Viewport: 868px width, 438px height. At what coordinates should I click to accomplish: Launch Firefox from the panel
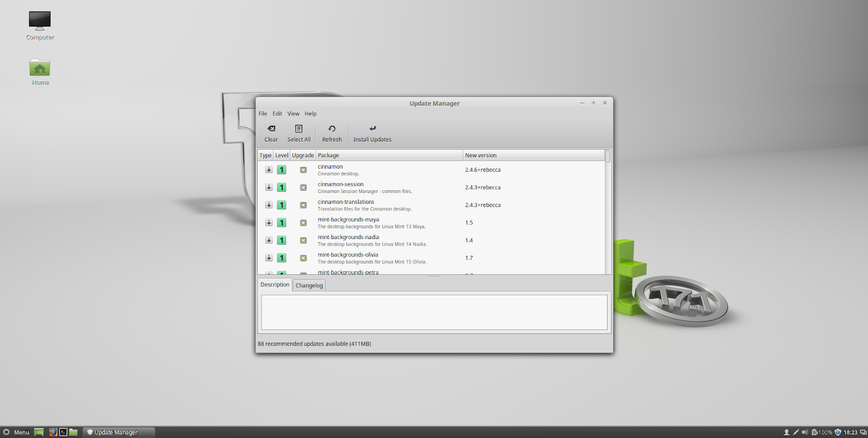[x=53, y=432]
